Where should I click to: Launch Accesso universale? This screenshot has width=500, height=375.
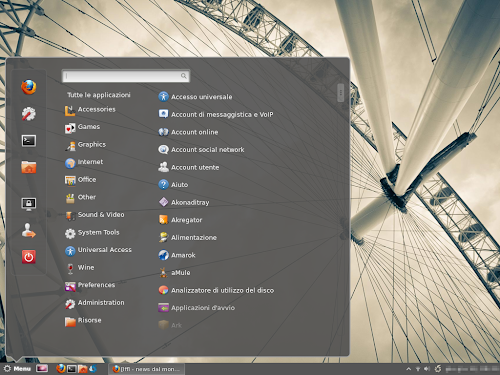point(195,97)
